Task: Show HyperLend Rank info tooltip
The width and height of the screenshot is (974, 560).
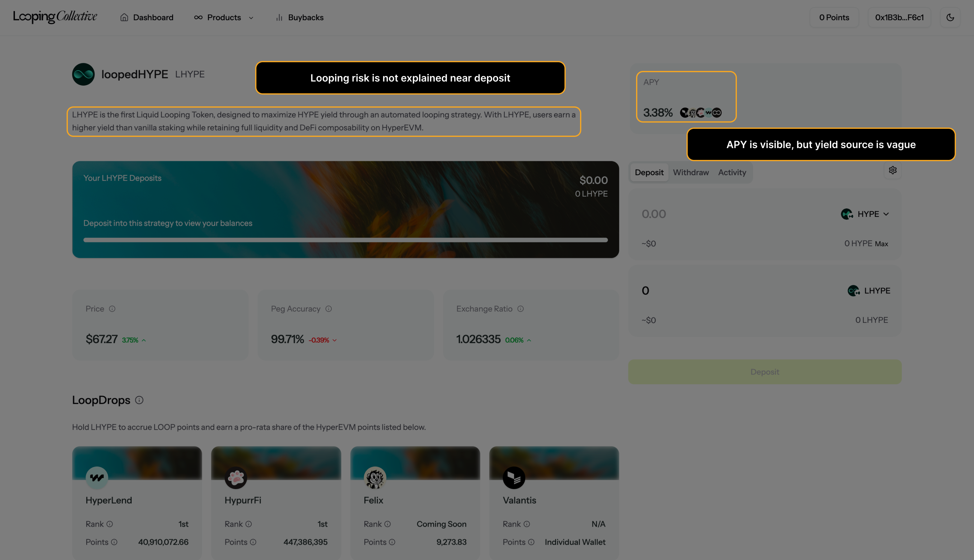Action: click(x=110, y=524)
